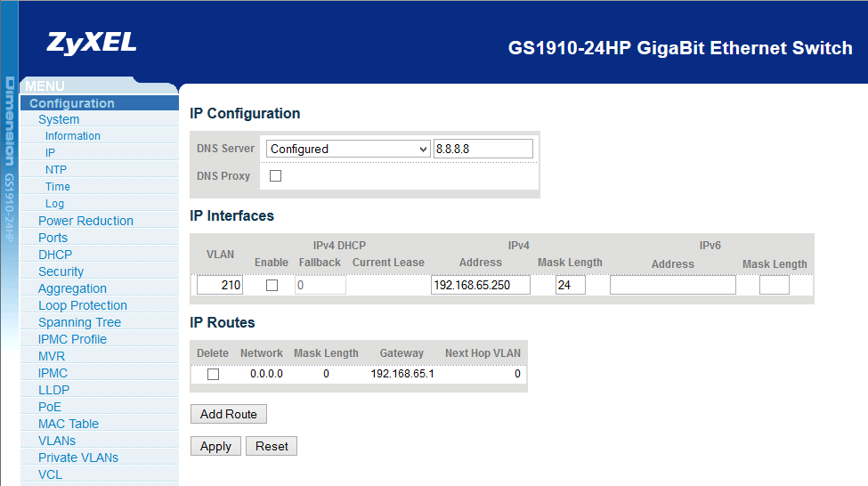Open the DNS Server mode dropdown
868x486 pixels.
click(x=348, y=149)
